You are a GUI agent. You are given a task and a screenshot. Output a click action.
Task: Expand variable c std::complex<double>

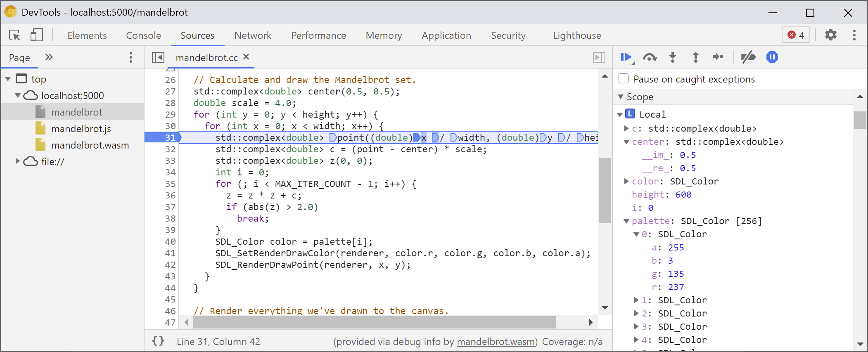click(x=626, y=128)
